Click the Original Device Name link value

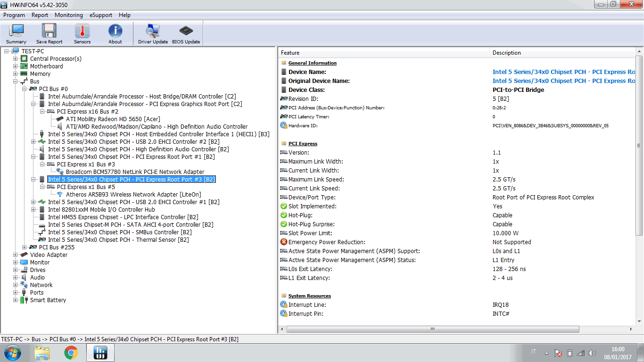pos(565,81)
